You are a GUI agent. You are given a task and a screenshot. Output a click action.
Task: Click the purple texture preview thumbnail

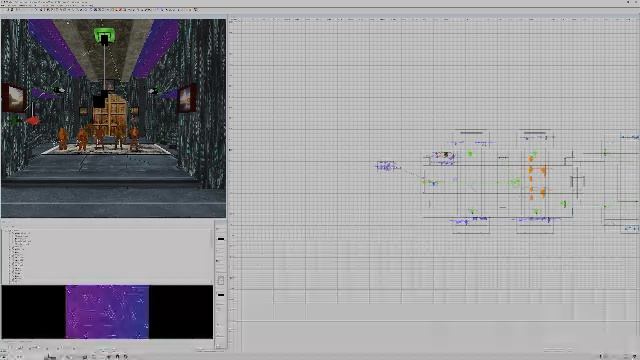(107, 312)
